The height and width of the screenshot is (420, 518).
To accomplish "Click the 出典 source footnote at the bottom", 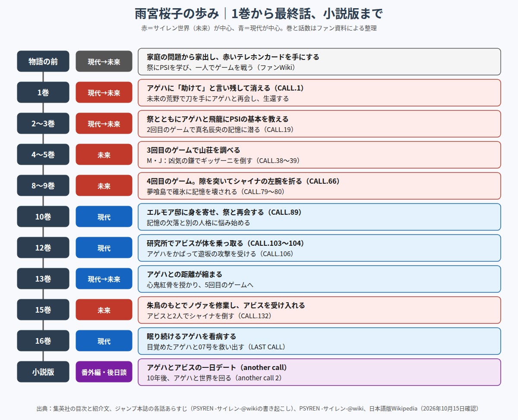I will click(x=259, y=408).
